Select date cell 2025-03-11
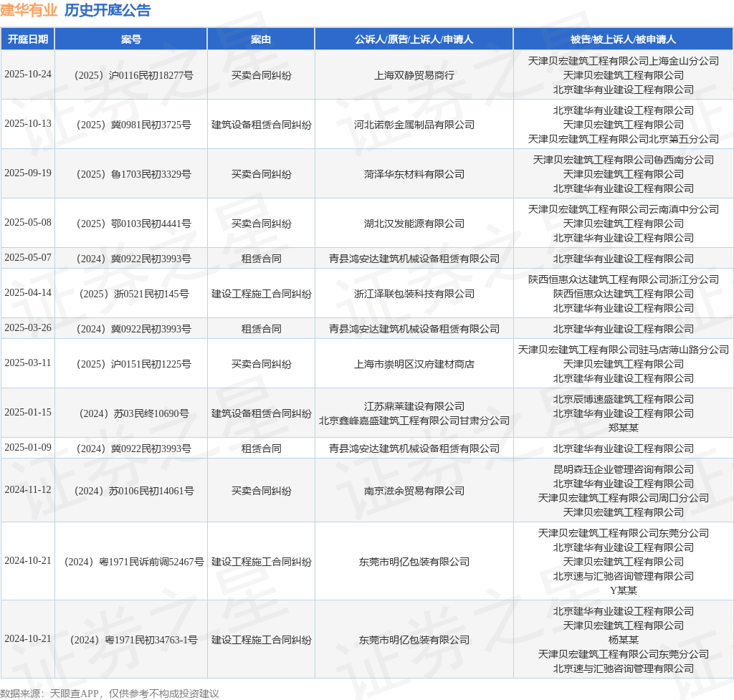The image size is (734, 700). [28, 363]
